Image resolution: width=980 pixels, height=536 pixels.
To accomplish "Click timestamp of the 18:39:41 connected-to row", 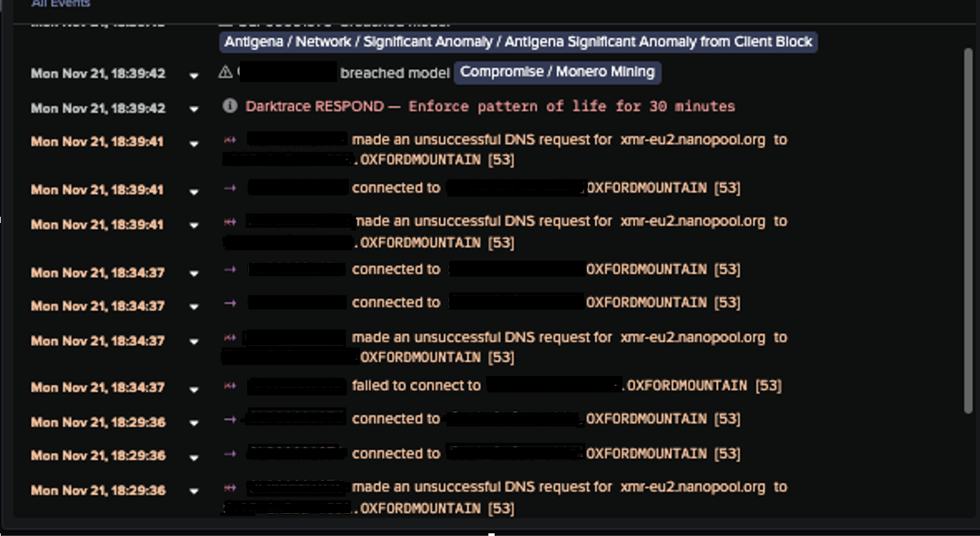I will pos(97,189).
